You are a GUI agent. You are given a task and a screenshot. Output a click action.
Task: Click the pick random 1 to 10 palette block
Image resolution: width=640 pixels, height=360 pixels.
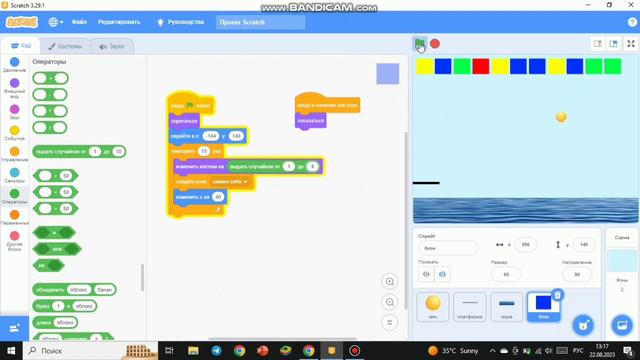coord(79,151)
